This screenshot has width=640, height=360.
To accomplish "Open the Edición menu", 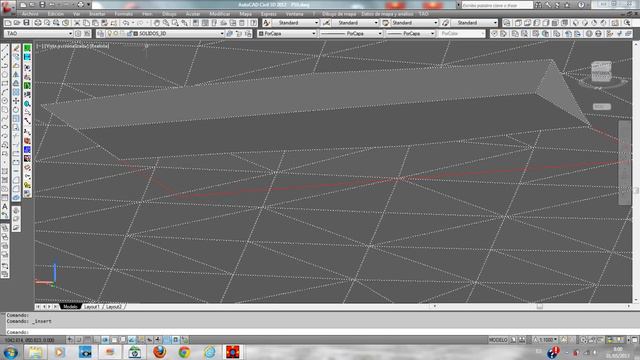I will 56,14.
